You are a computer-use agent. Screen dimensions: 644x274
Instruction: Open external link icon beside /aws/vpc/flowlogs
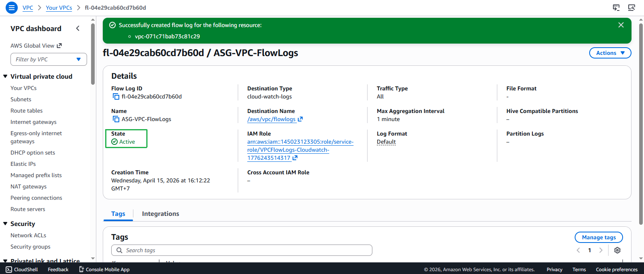[300, 119]
